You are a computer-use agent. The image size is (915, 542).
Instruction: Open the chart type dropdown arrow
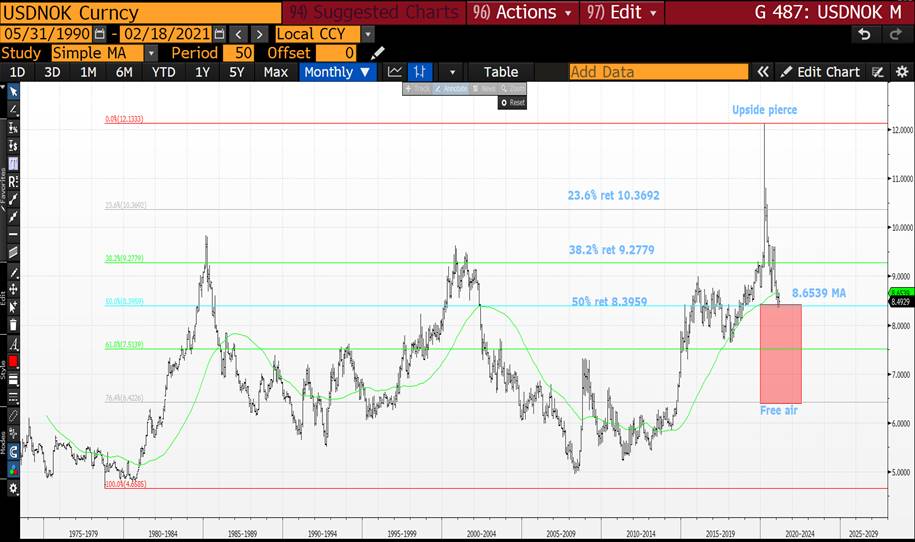point(452,72)
